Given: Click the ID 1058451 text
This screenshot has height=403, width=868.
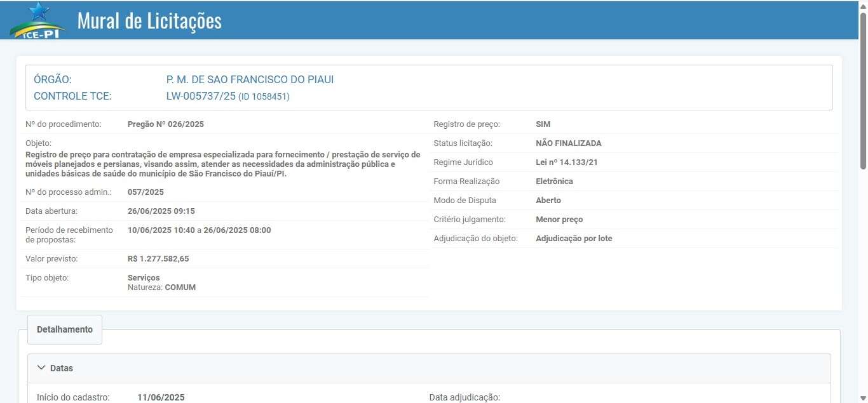Looking at the screenshot, I should (264, 97).
